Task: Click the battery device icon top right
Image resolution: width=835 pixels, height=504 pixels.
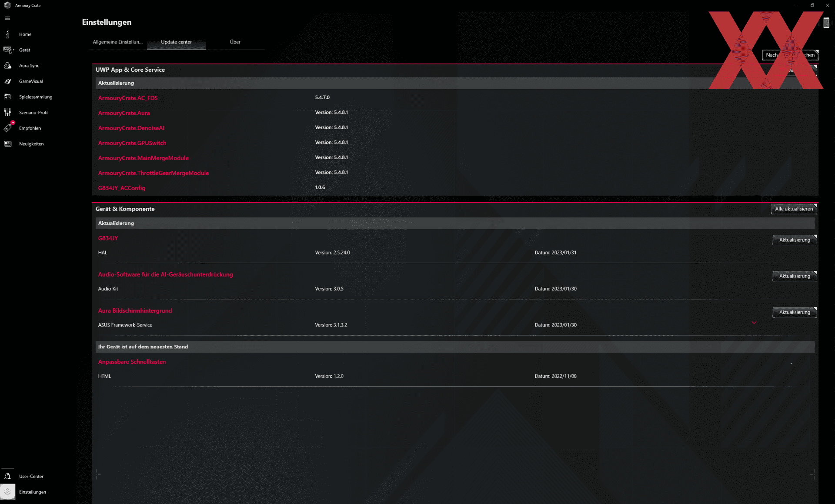Action: click(826, 23)
